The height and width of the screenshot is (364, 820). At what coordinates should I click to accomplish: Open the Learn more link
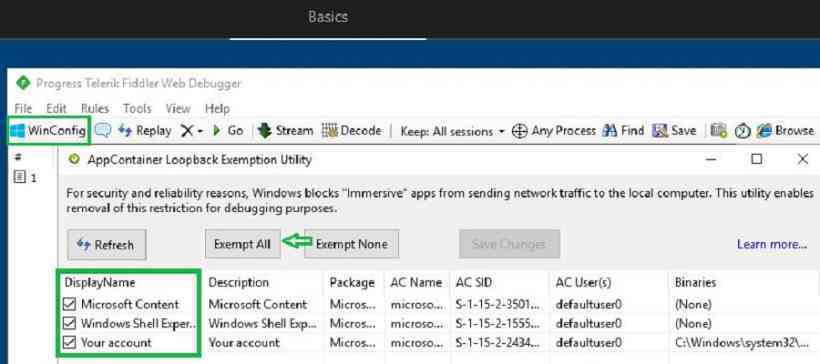coord(772,244)
